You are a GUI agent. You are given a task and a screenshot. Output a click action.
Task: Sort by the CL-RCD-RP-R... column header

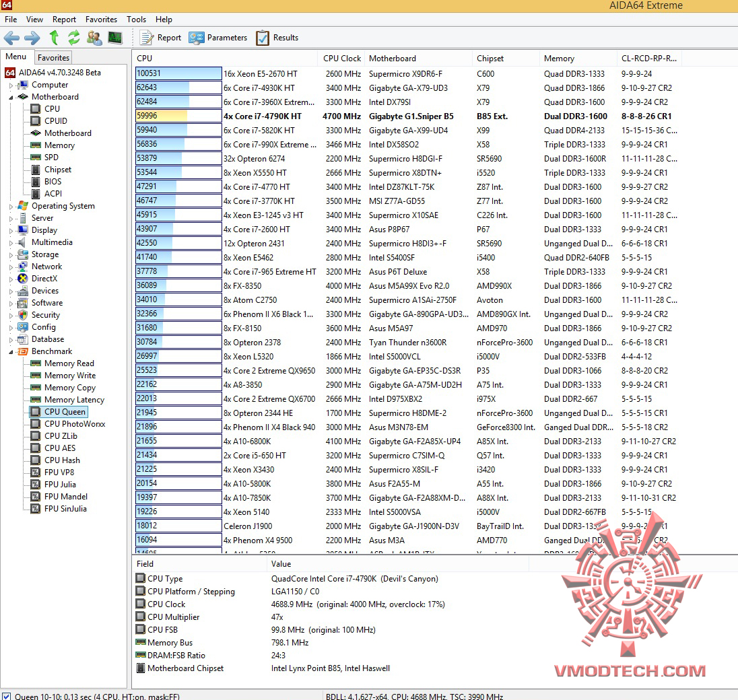click(x=649, y=59)
